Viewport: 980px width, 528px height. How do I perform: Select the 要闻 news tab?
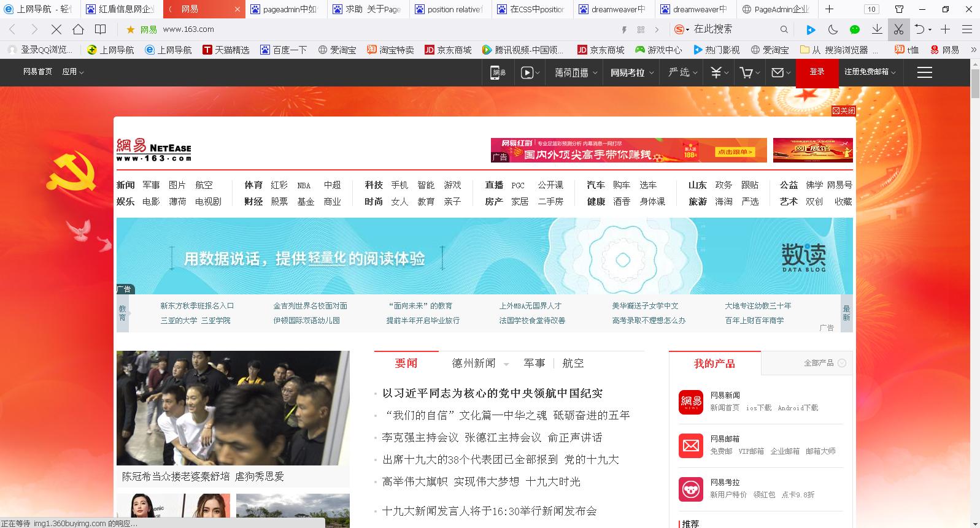click(x=406, y=363)
